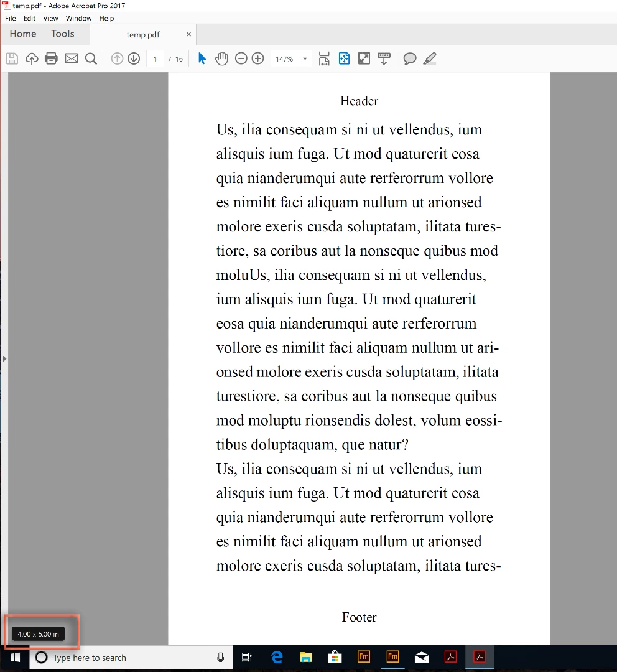Go to previous page arrow
The width and height of the screenshot is (617, 672).
pyautogui.click(x=117, y=58)
